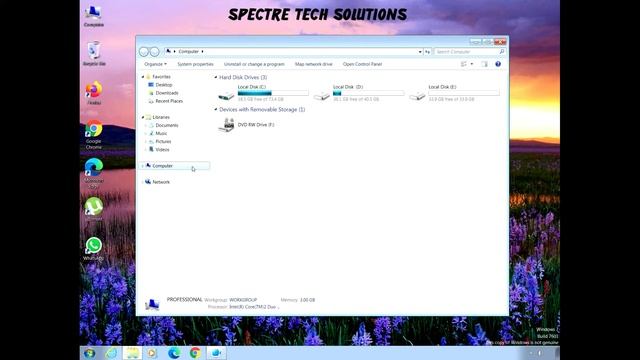The width and height of the screenshot is (640, 360).
Task: Show hidden icons in the system tray
Action: point(531,353)
